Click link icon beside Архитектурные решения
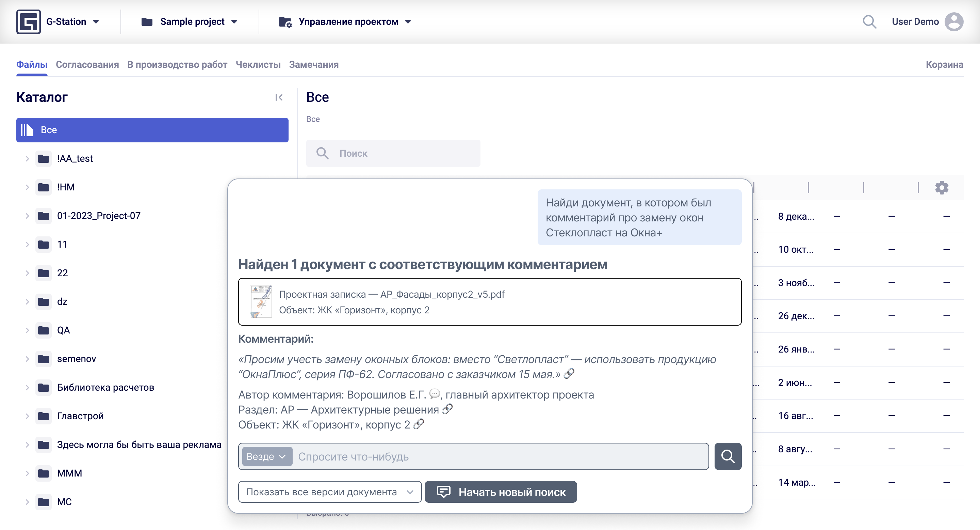Viewport: 980px width, 530px height. pyautogui.click(x=447, y=409)
